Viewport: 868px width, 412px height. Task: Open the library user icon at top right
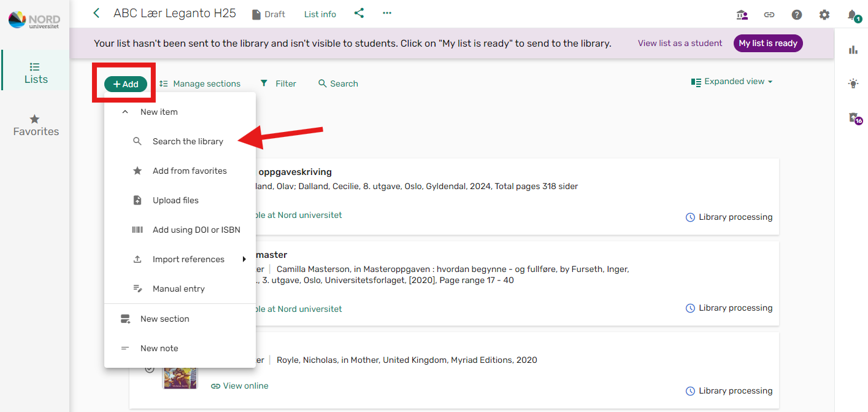coord(742,15)
